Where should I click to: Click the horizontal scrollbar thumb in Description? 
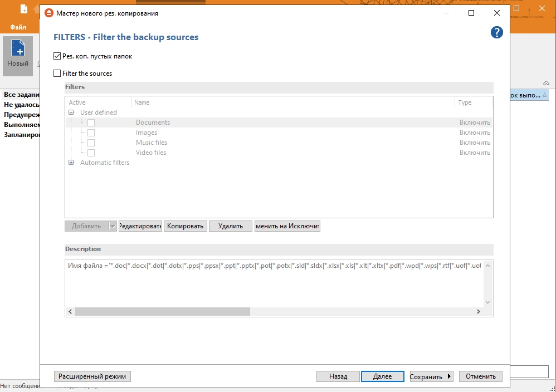163,312
